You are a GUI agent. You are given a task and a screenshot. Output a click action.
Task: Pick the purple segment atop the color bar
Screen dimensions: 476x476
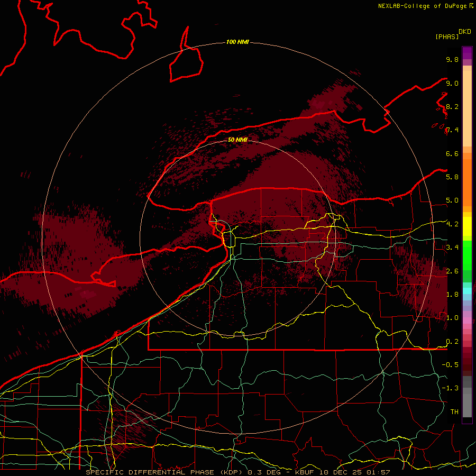[467, 53]
